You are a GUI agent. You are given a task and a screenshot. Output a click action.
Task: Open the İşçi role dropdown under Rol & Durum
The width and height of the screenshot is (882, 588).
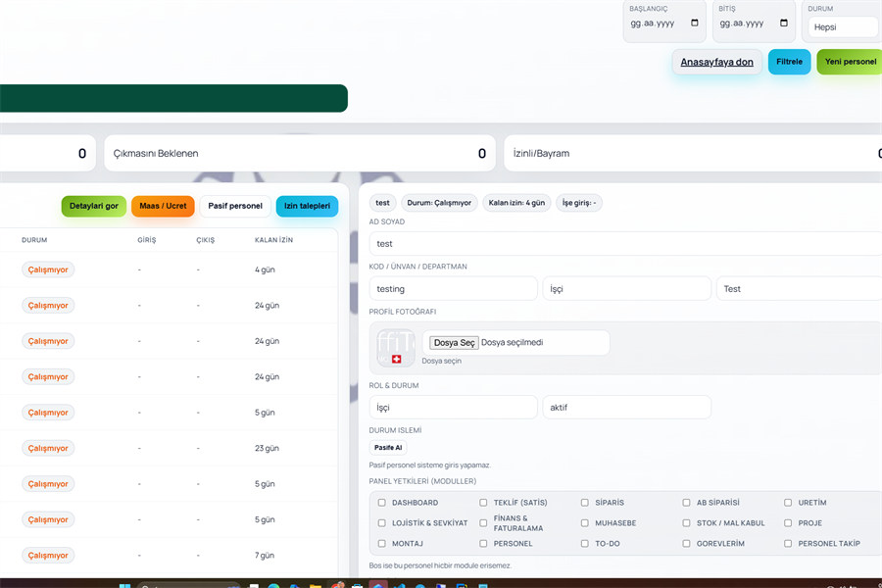[454, 407]
